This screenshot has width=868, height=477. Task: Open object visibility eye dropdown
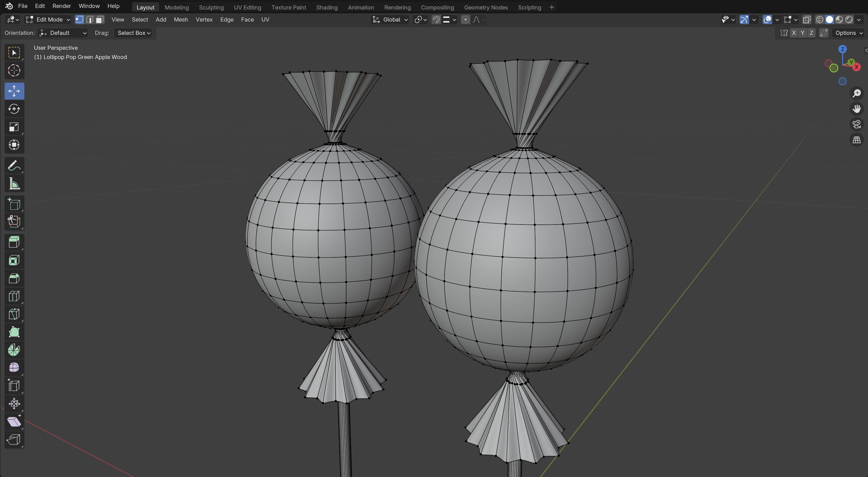[x=728, y=20]
